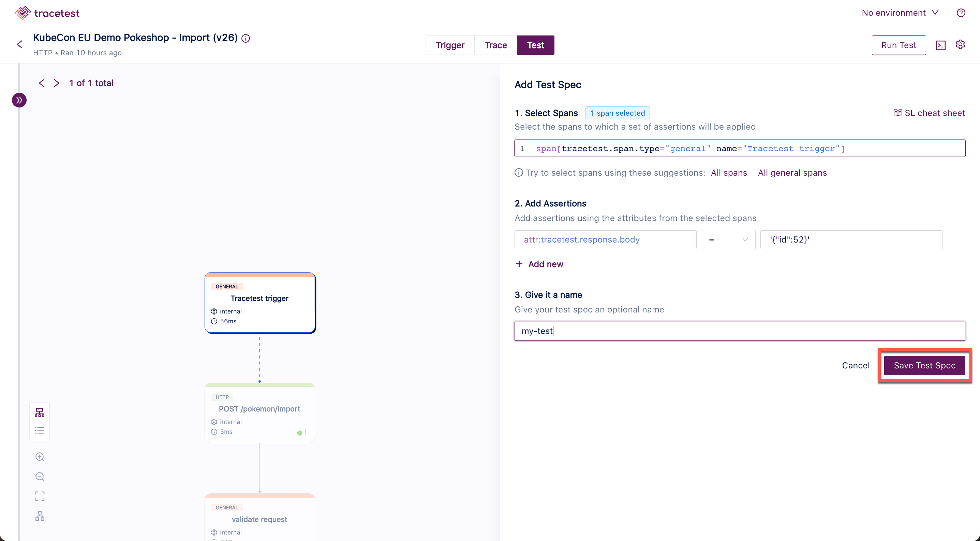Select the Test tab
980x541 pixels.
535,45
